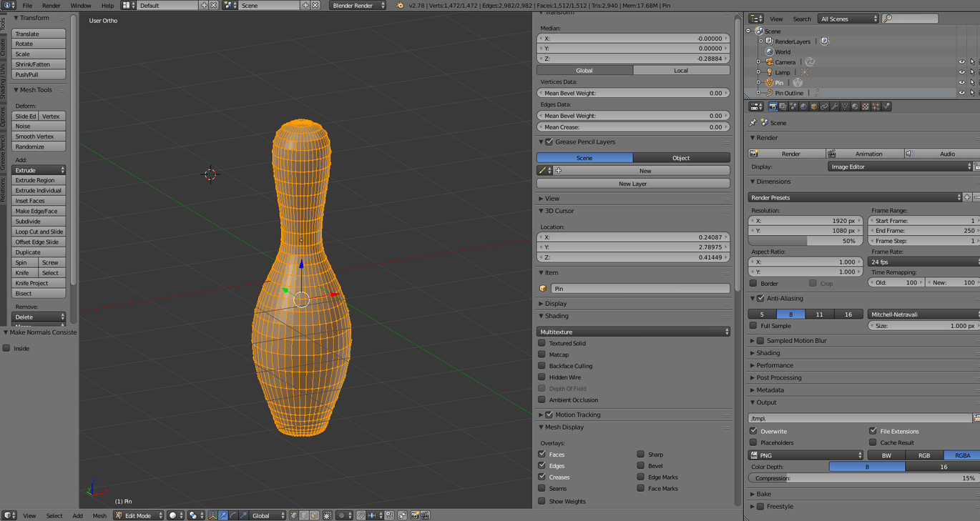Turn on Backface Culling checkbox
Viewport: 980px width, 521px height.
(542, 366)
